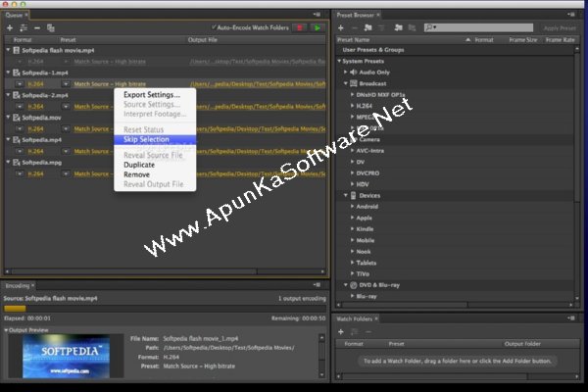Expand the Android presets
This screenshot has height=392, width=588.
(x=352, y=207)
